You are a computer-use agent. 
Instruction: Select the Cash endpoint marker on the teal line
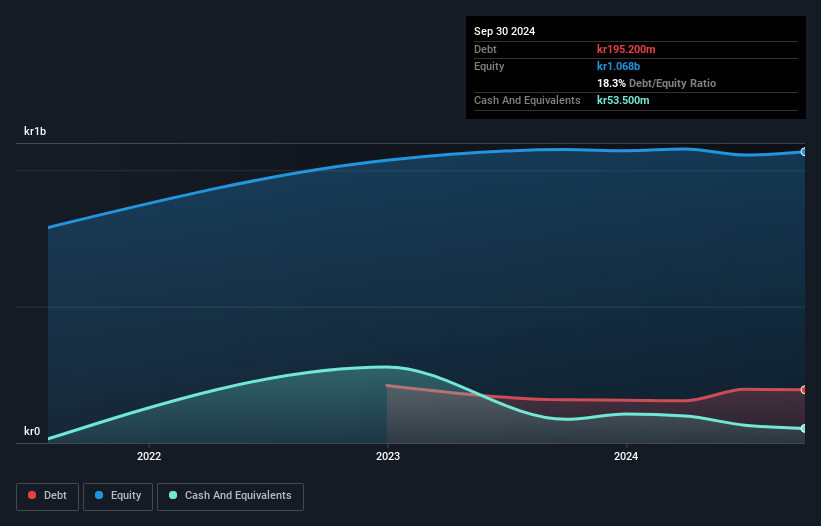(x=804, y=429)
